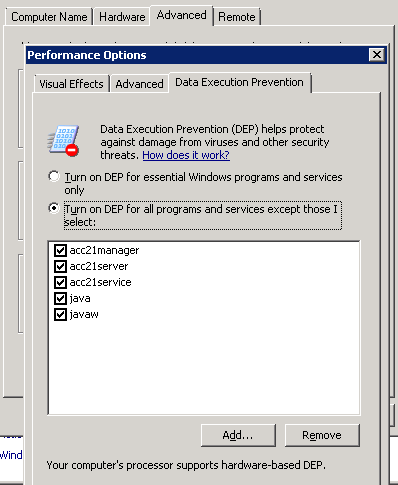The width and height of the screenshot is (398, 485).
Task: Switch to the Visual Effects tab
Action: [x=71, y=84]
